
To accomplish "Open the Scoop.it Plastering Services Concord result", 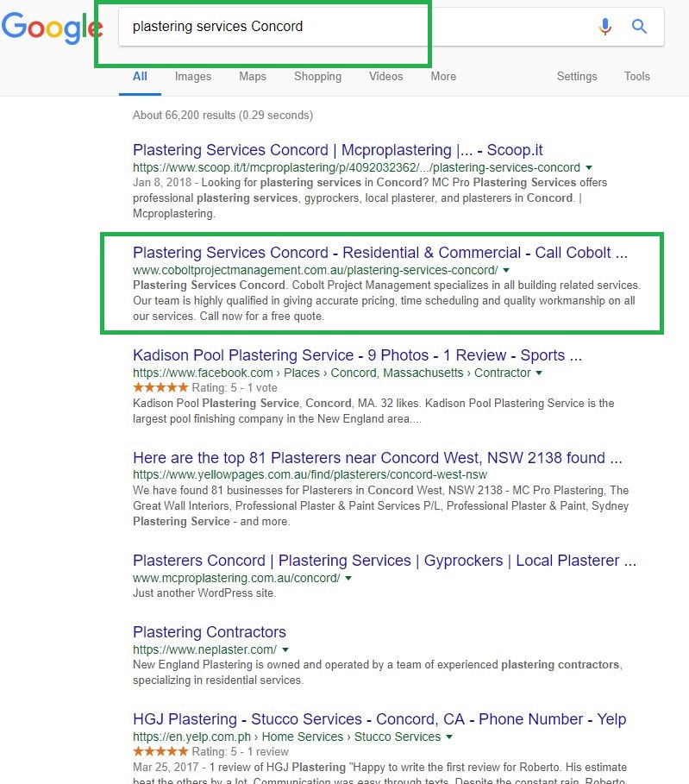I will point(337,150).
